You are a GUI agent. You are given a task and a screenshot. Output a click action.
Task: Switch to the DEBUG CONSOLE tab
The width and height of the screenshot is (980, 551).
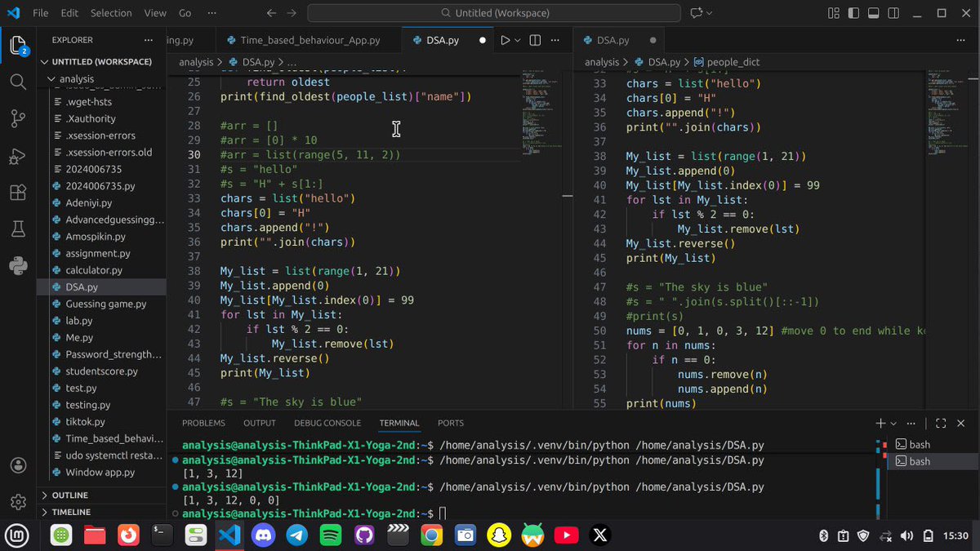(327, 423)
